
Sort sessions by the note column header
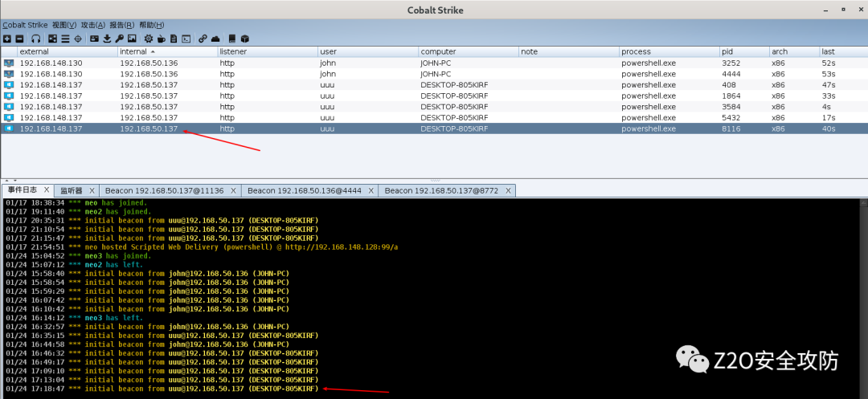click(x=568, y=51)
